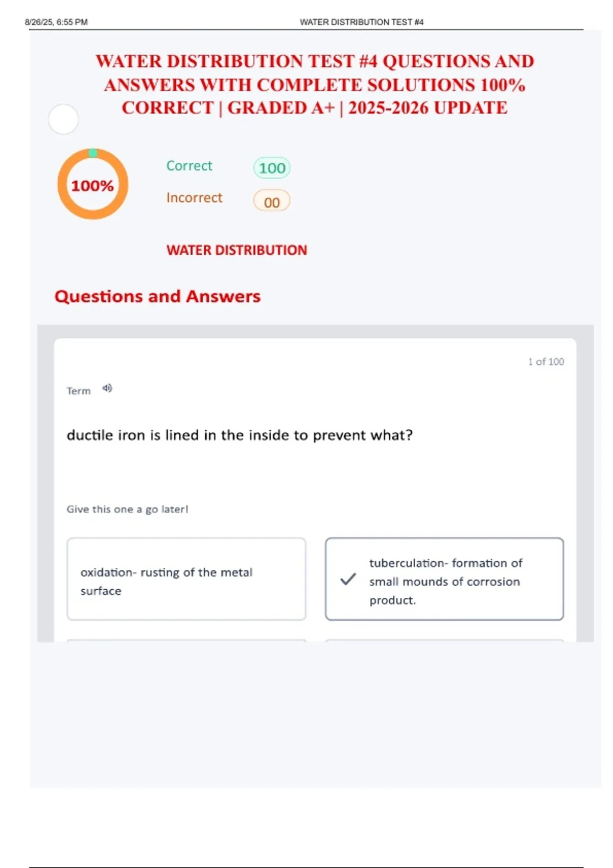Select the partially visible bottom-left answer card
Image resolution: width=613 pixels, height=868 pixels.
coord(186,640)
